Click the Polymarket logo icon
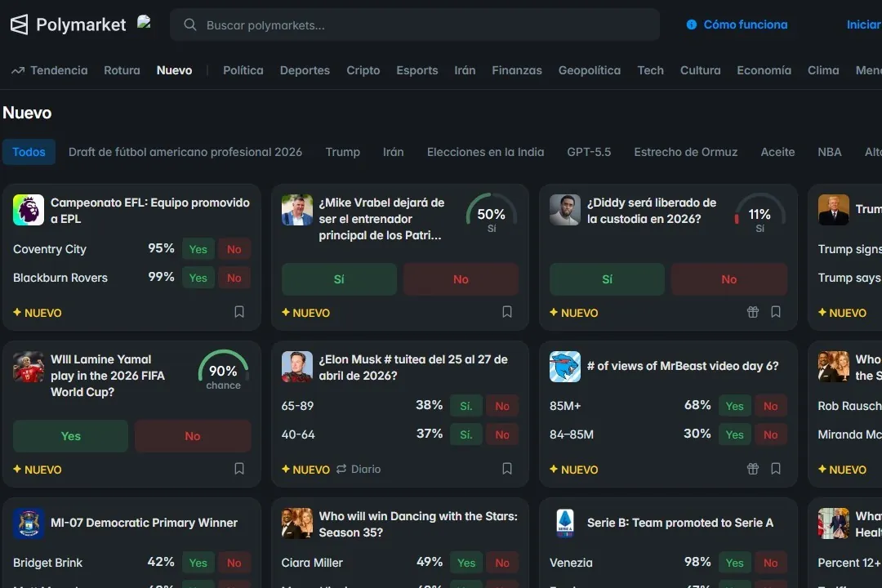882x588 pixels. click(19, 24)
